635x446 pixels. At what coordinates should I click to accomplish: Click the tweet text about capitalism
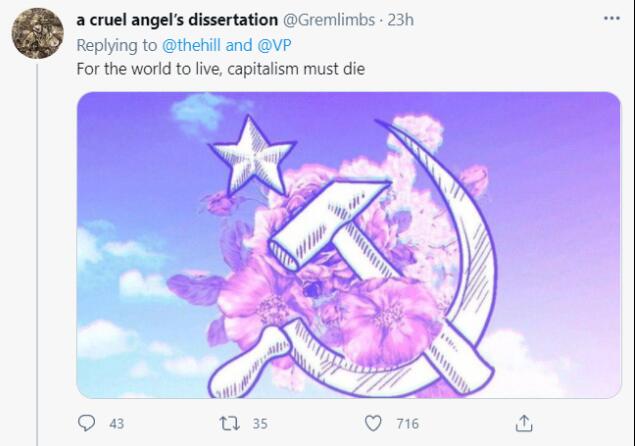(221, 69)
